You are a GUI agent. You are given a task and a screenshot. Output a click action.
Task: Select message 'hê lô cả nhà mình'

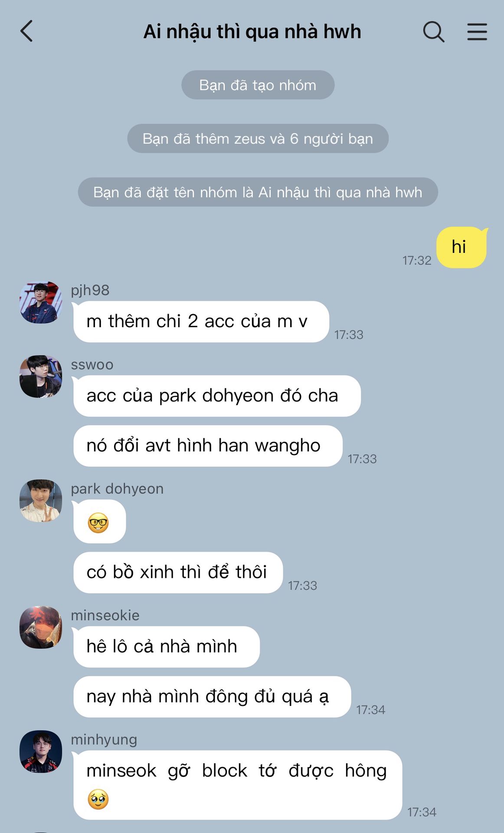[167, 646]
